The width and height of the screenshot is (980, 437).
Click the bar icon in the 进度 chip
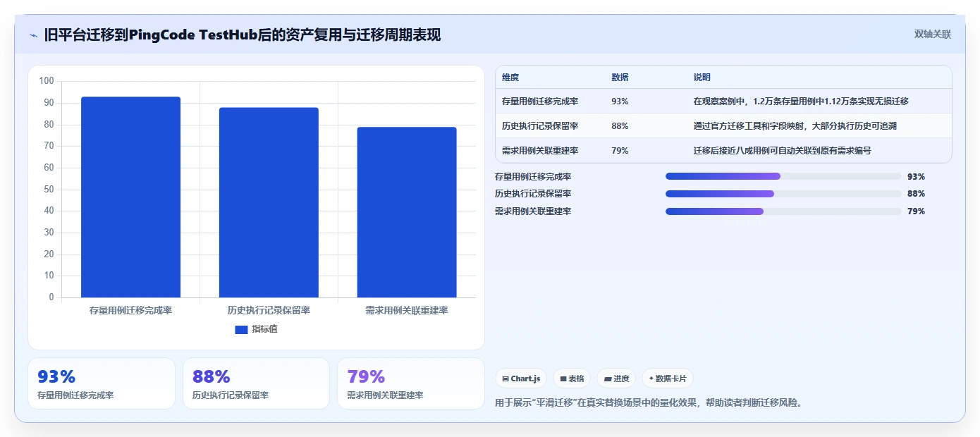607,378
